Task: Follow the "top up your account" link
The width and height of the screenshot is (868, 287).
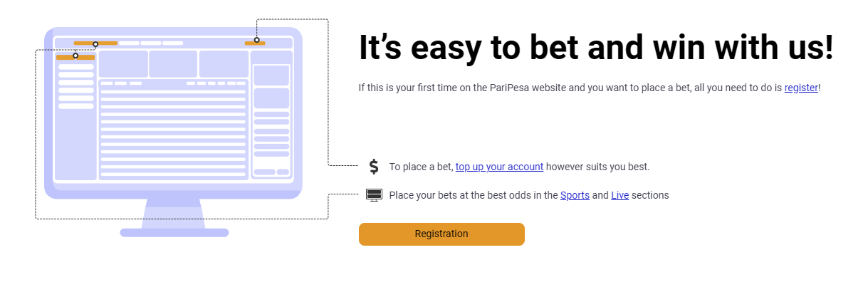Action: click(499, 167)
